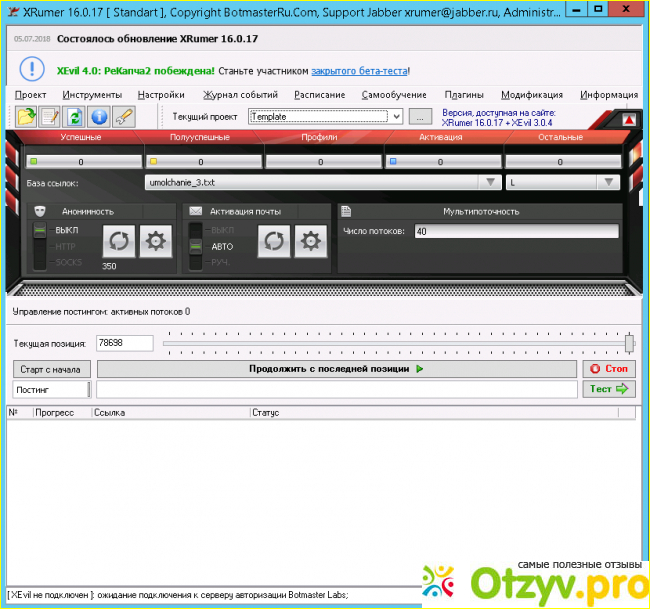650x609 pixels.
Task: Toggle the mail activation switch at АВТО
Action: pos(196,246)
